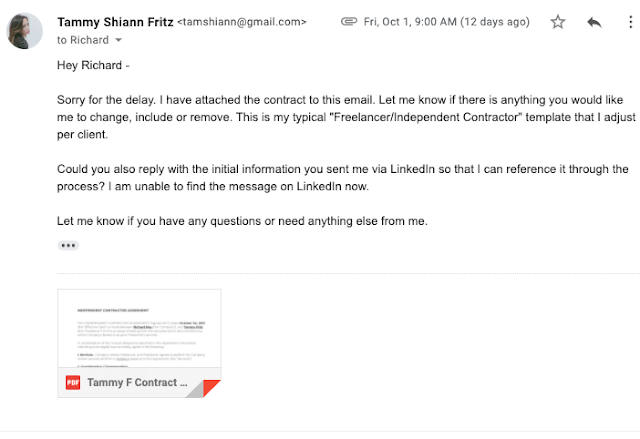
Task: Click the tamshiann@gmail.com email address
Action: coord(242,22)
